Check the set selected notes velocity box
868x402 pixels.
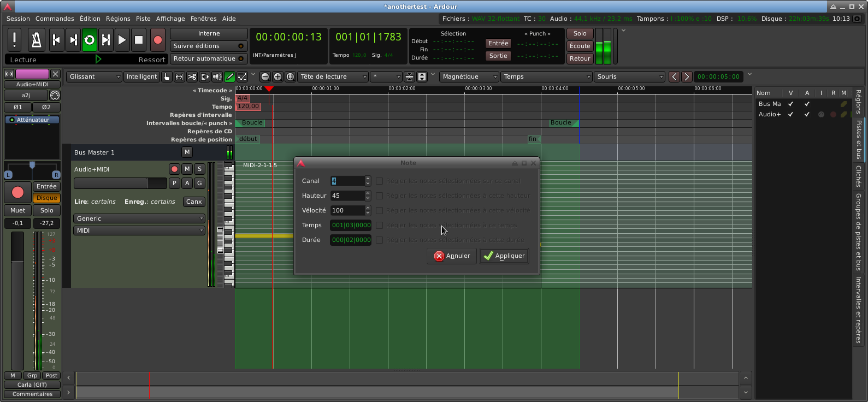[379, 210]
